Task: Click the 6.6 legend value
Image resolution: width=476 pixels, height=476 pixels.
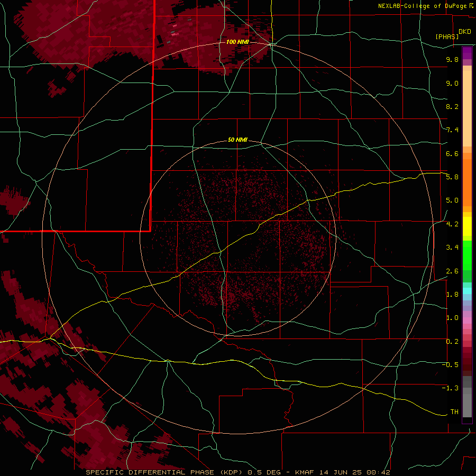Action: pos(452,153)
